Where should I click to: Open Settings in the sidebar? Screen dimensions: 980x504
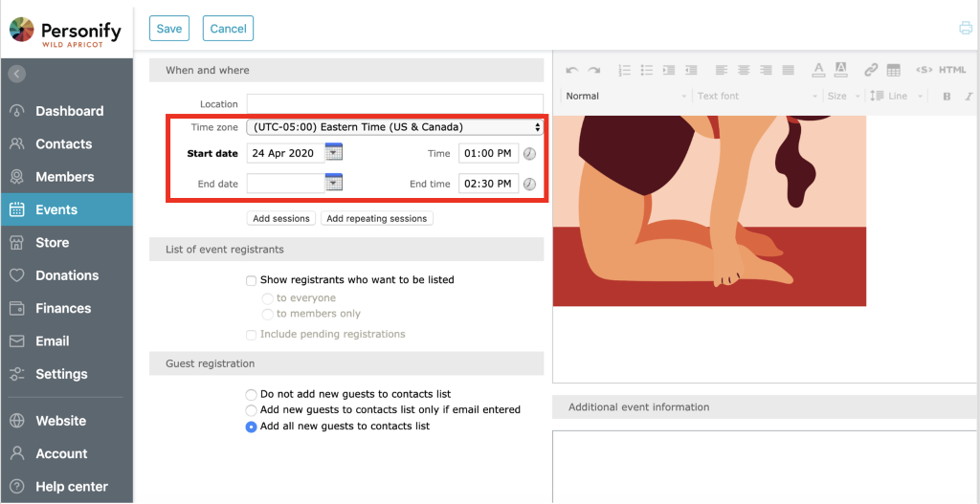[x=66, y=374]
